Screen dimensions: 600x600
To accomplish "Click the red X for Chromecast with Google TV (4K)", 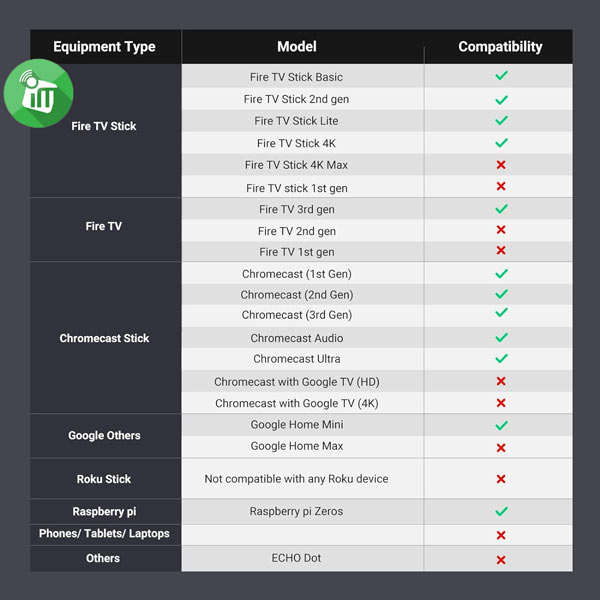I will pos(501,403).
